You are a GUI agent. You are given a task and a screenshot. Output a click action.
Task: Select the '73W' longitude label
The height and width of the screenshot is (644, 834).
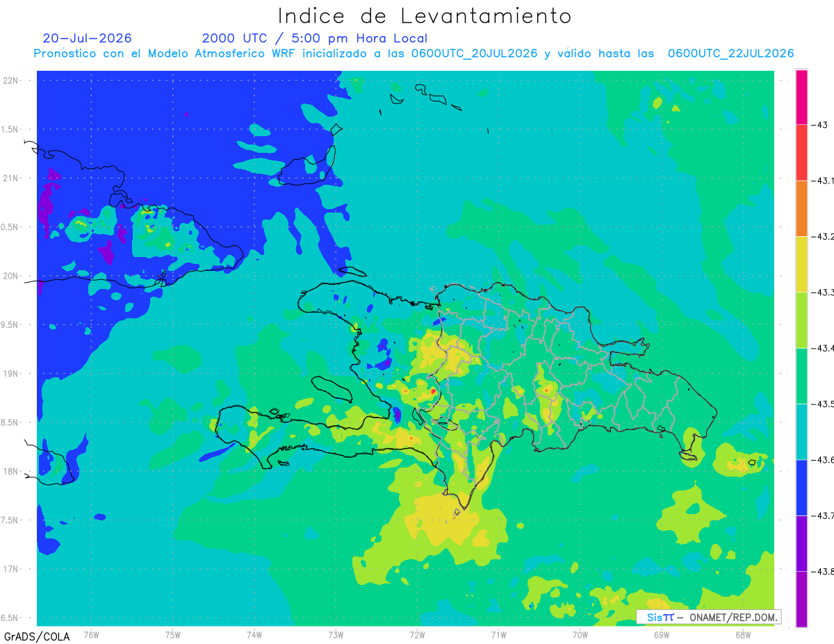[336, 634]
